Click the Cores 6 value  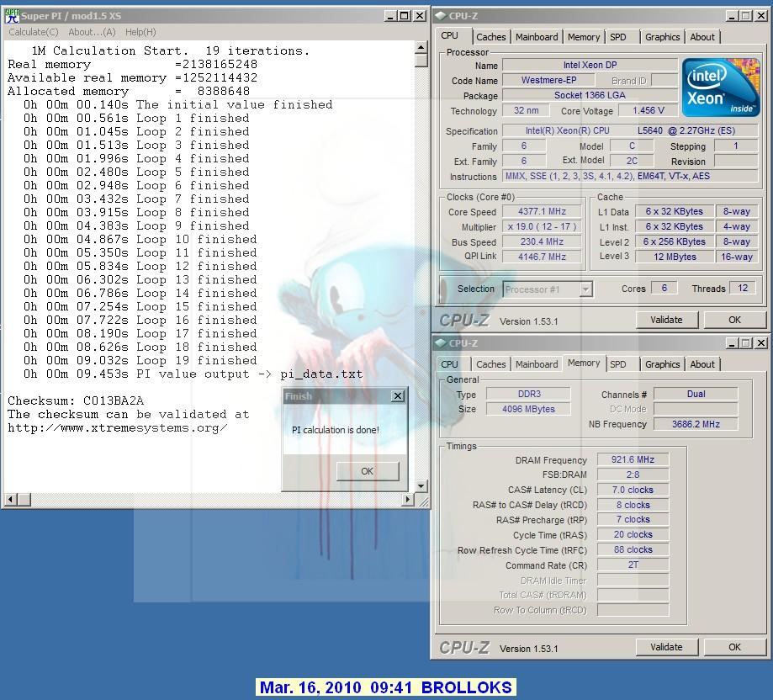(664, 288)
